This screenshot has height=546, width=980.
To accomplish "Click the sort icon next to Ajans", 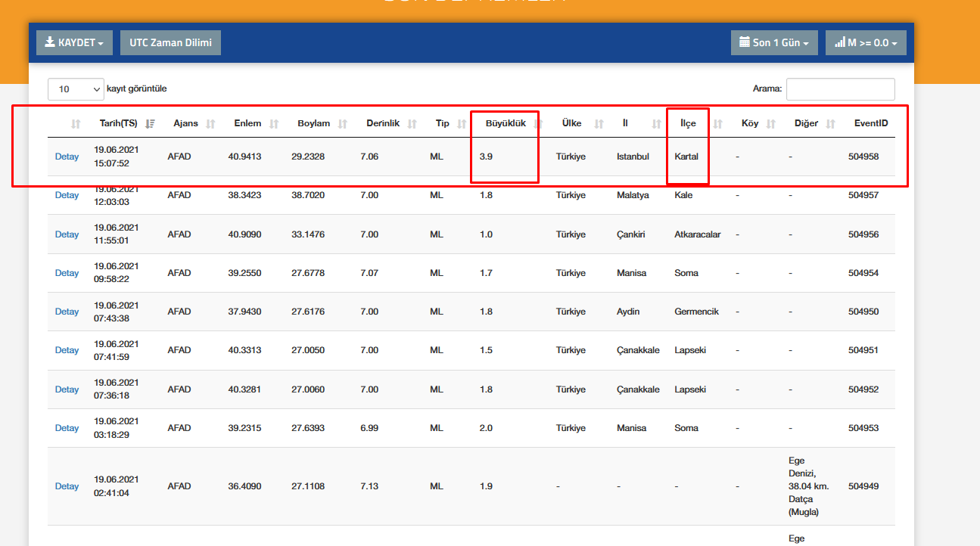I will [x=210, y=124].
